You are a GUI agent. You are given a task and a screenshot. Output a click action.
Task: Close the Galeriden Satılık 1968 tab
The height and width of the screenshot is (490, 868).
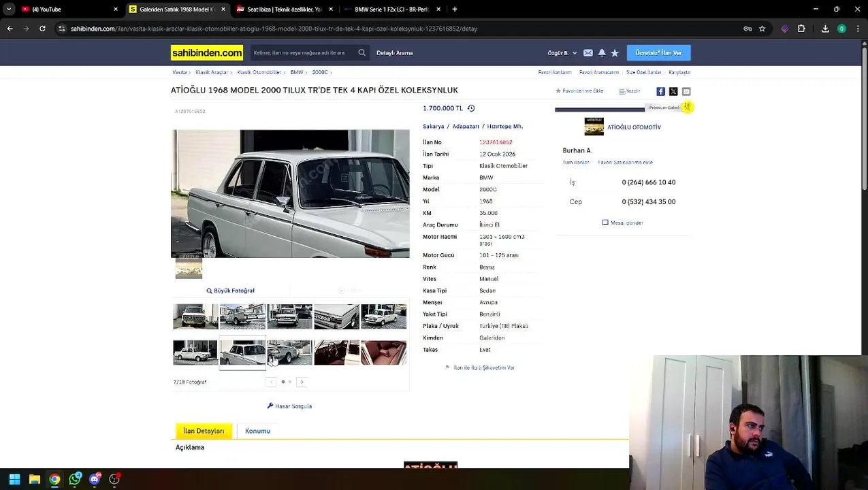point(223,10)
